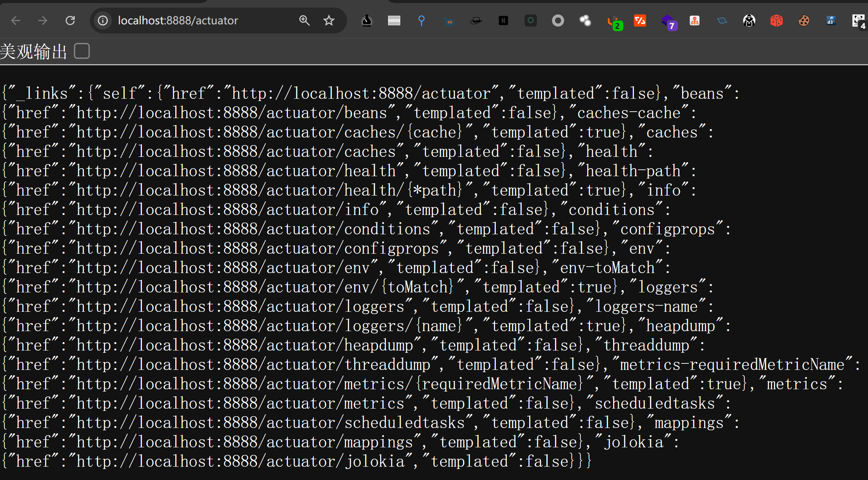Bookmark this page with the star icon
Screen dimensions: 868x480
[x=329, y=21]
